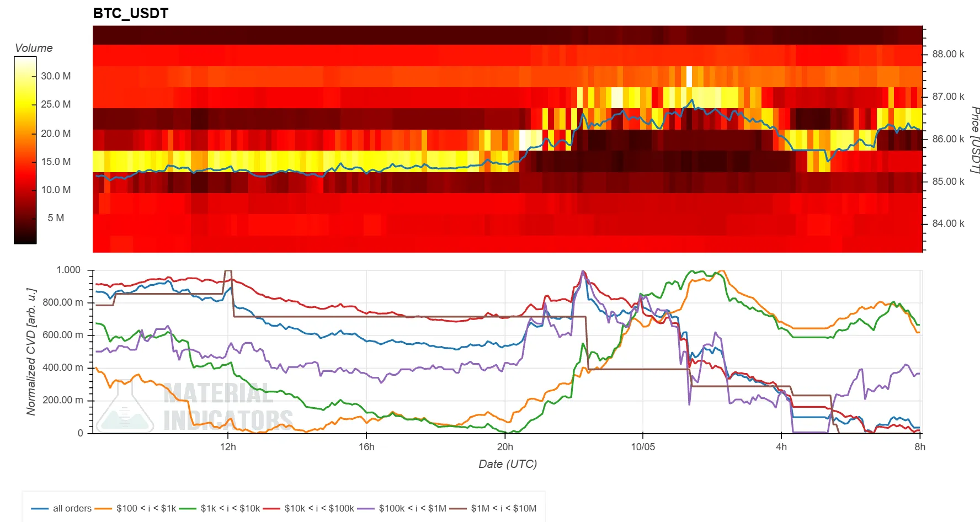This screenshot has width=980, height=522.
Task: Click the 'Normalized CVD' y-axis title
Action: click(31, 351)
